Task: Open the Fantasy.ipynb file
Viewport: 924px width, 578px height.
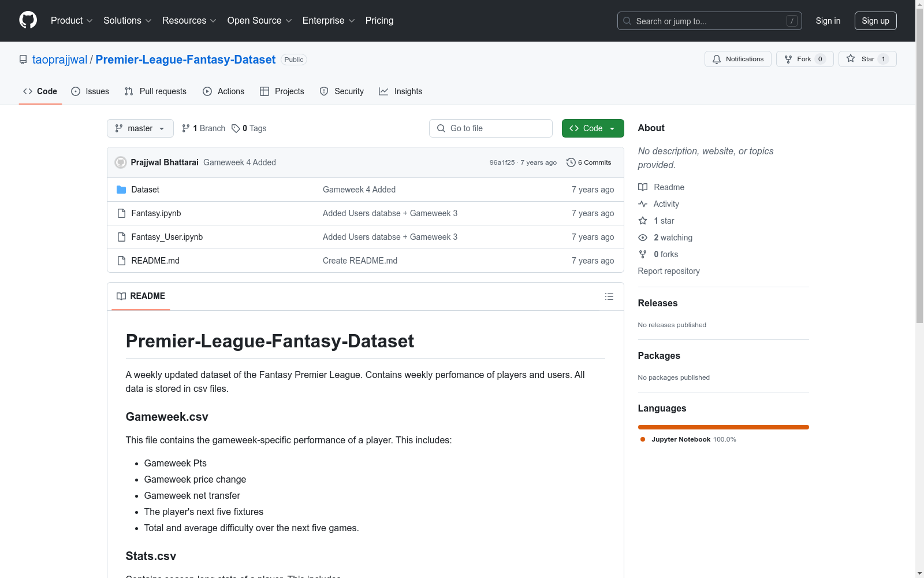Action: (156, 213)
